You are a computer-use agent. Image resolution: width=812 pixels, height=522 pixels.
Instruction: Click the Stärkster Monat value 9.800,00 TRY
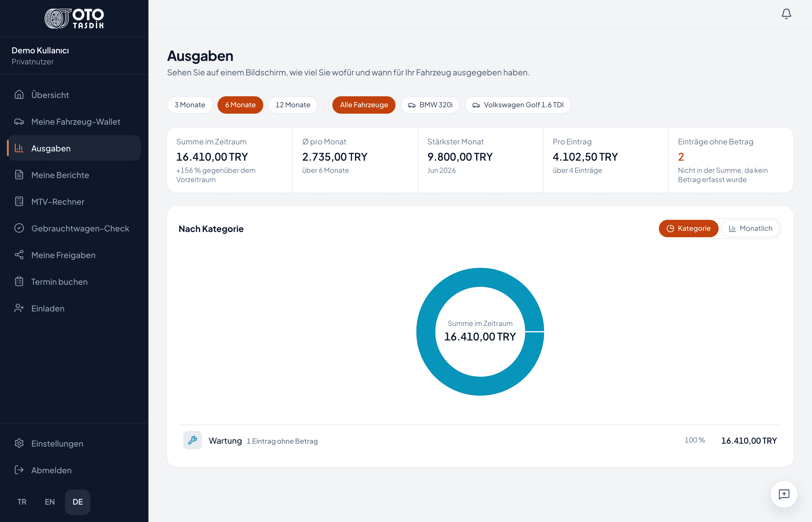(x=460, y=157)
